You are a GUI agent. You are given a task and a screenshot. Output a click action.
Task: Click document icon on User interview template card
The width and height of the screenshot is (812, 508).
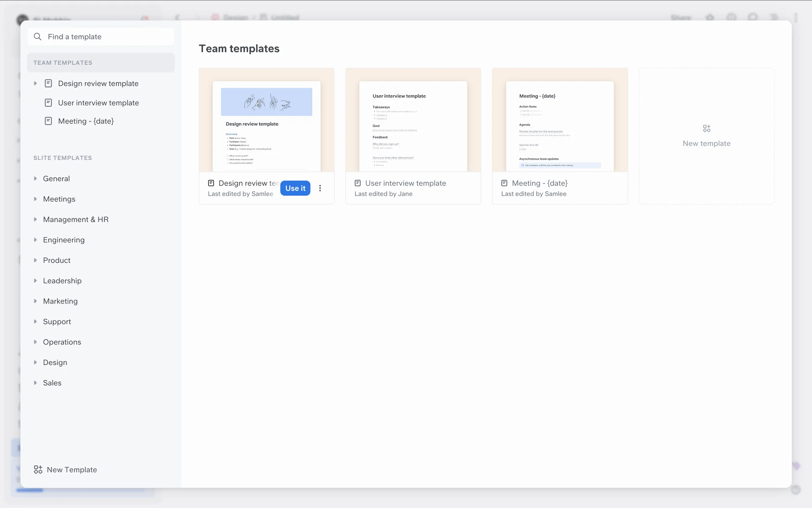358,183
